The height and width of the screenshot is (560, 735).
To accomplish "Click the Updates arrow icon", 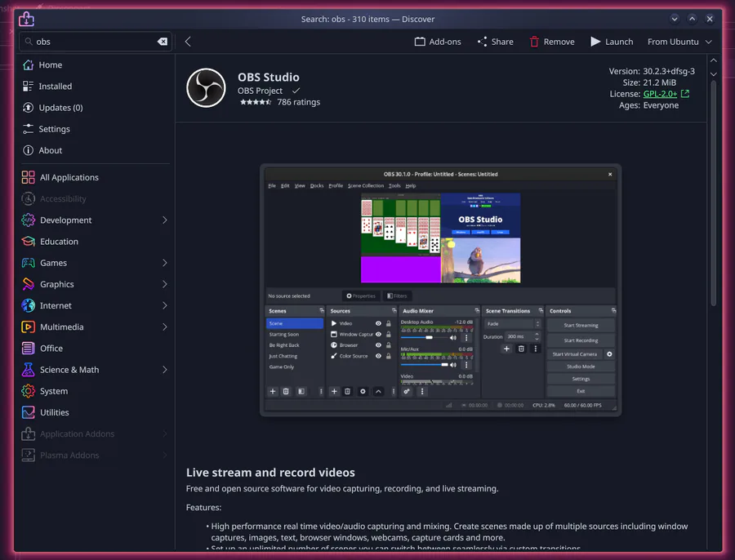I will [x=28, y=108].
